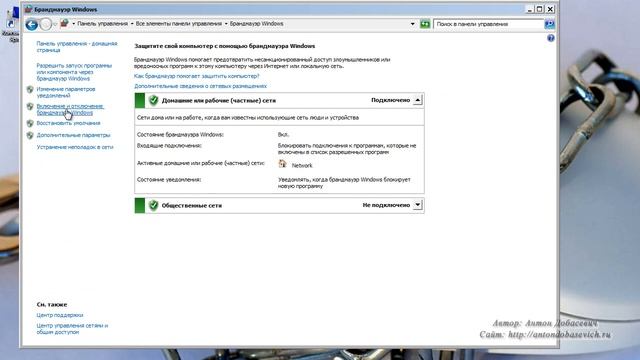Maximize the Брандмауэр Windows window
The width and height of the screenshot is (640, 360).
pos(540,9)
